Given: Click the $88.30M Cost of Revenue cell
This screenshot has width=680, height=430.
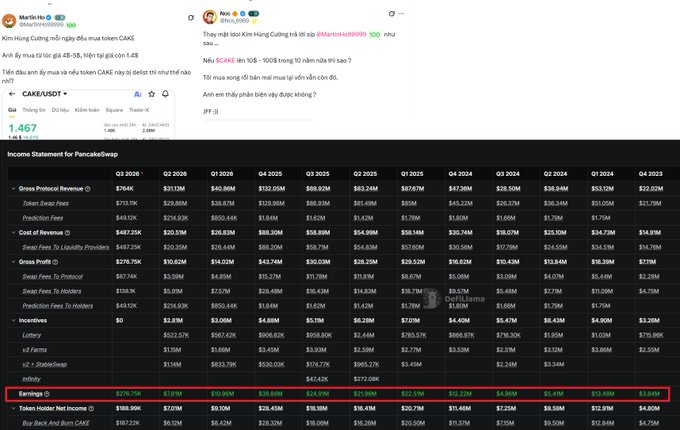Looking at the screenshot, I should click(270, 233).
